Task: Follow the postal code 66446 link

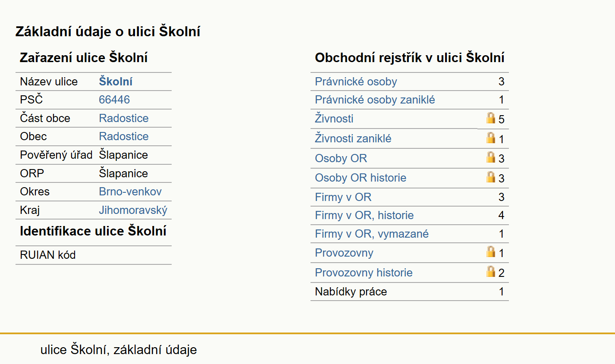Action: tap(114, 100)
